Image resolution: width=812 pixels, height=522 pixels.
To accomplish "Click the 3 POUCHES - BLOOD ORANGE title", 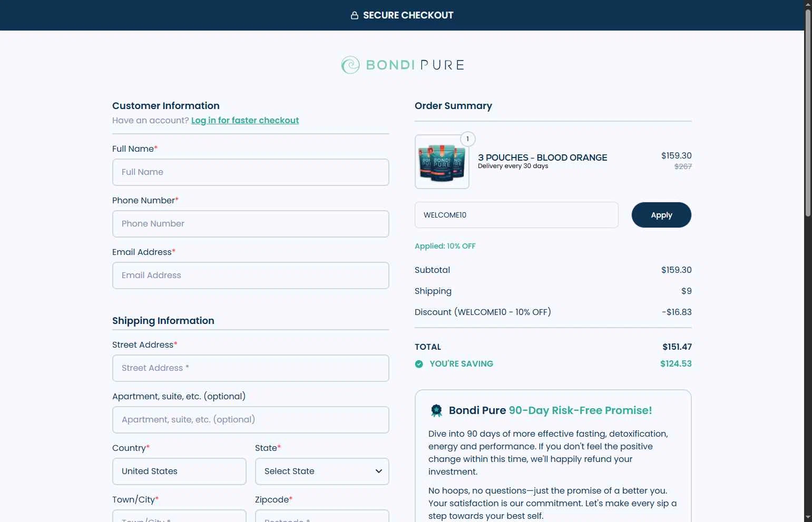I will pos(542,157).
